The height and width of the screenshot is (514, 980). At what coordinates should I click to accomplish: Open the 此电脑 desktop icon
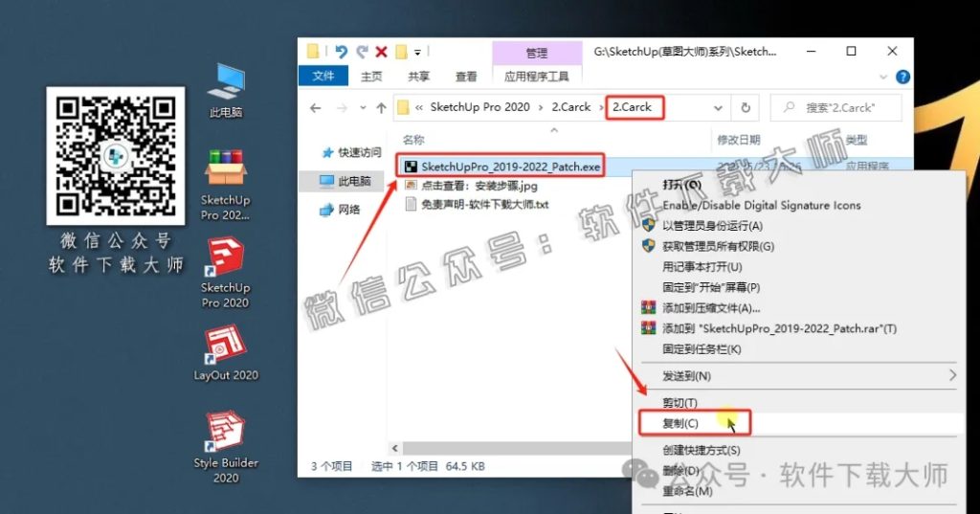click(x=226, y=91)
